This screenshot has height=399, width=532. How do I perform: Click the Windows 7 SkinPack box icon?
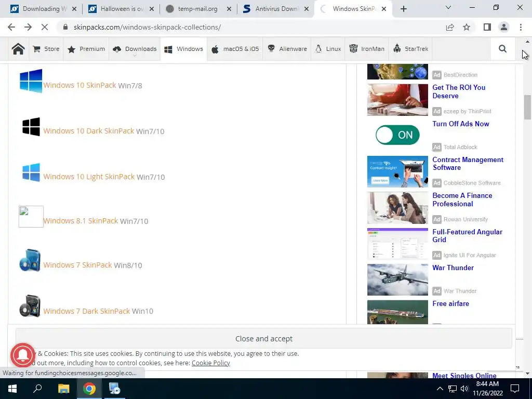pyautogui.click(x=30, y=261)
